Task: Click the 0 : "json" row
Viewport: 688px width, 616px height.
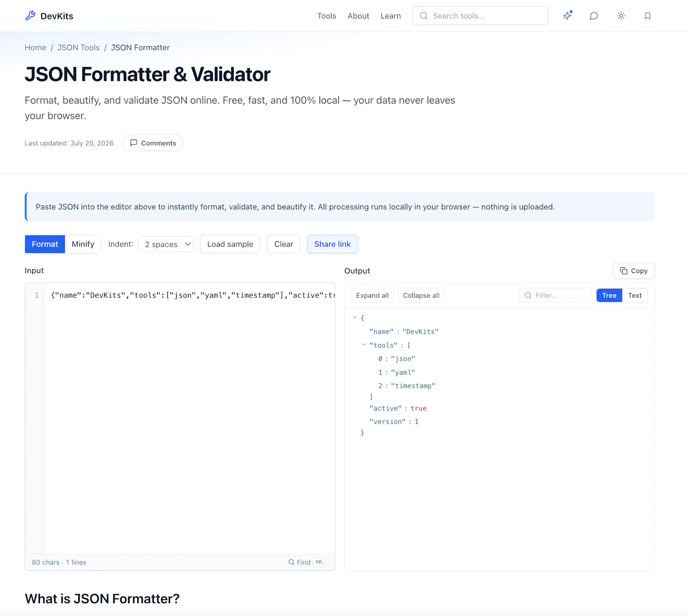Action: 396,359
